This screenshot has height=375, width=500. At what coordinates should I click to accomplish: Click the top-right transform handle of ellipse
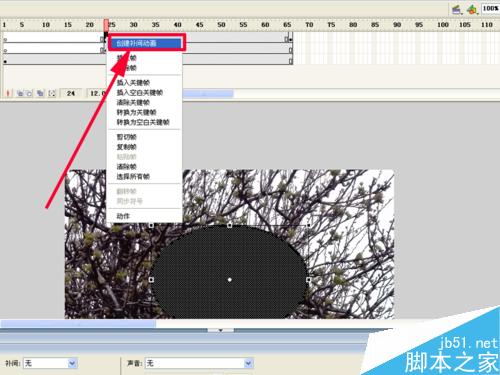(308, 226)
